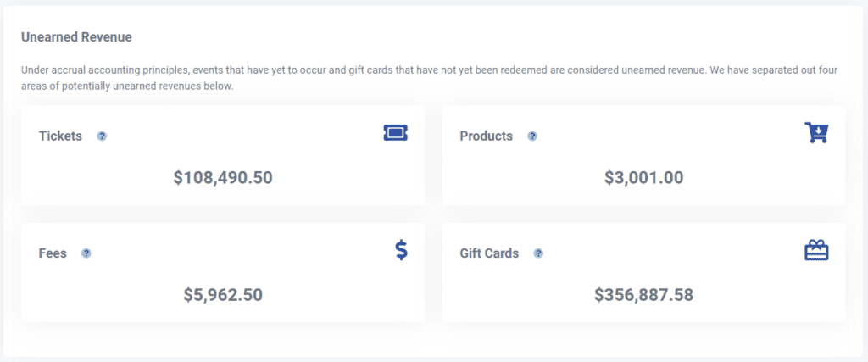Click the $356,887.58 gift cards amount
Screen dimensions: 868x362
pos(643,295)
